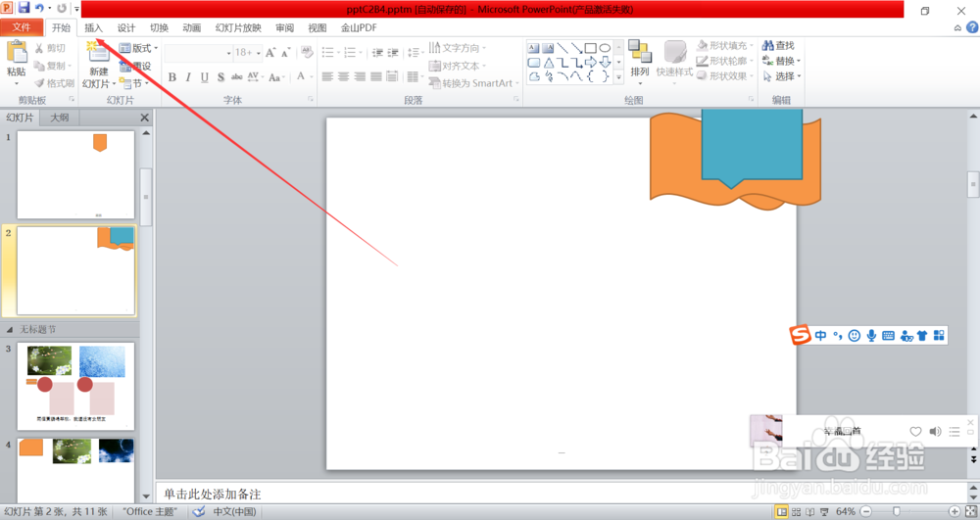The image size is (980, 520).
Task: Toggle Center text alignment
Action: [344, 76]
